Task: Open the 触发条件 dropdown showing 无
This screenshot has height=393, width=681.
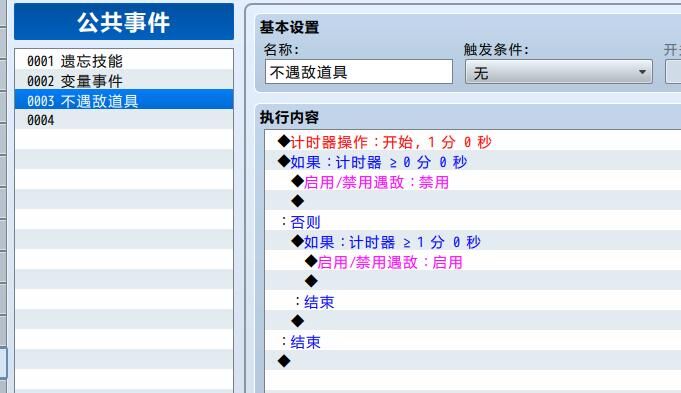Action: pyautogui.click(x=559, y=72)
